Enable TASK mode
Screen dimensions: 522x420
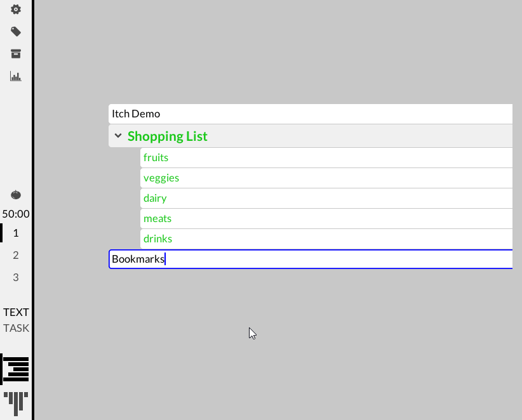(x=16, y=328)
